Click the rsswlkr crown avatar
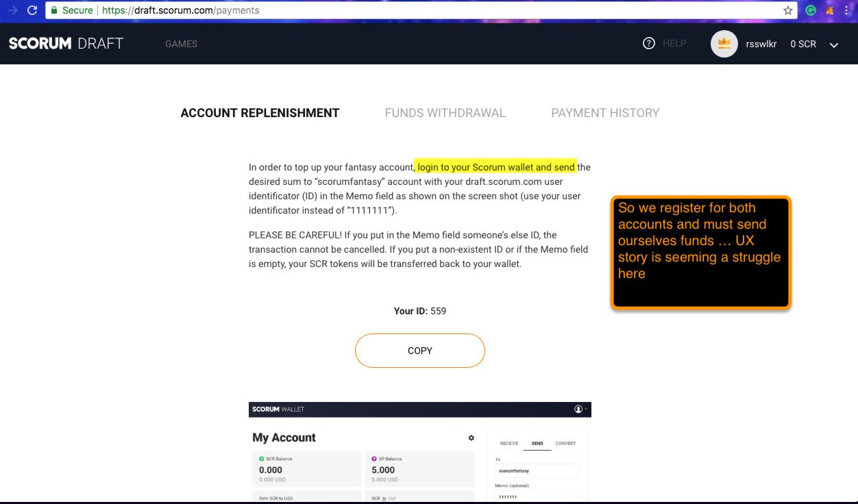The image size is (858, 504). tap(724, 44)
